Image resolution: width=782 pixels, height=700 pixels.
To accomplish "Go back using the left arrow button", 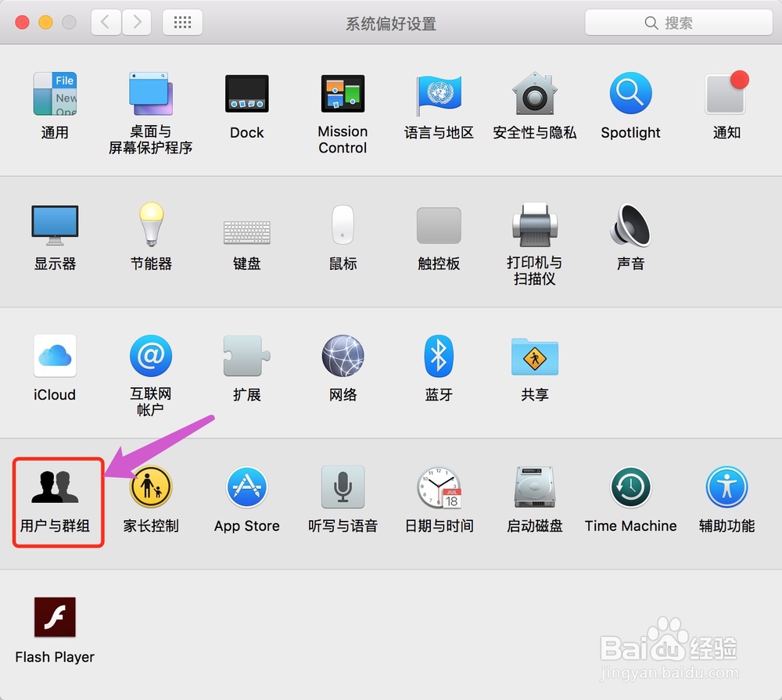I will click(x=106, y=22).
